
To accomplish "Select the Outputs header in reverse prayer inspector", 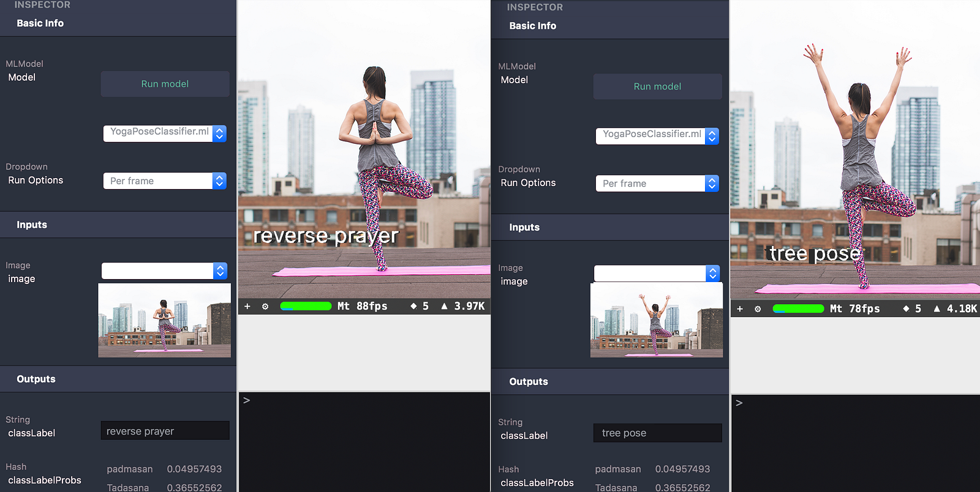I will point(36,379).
